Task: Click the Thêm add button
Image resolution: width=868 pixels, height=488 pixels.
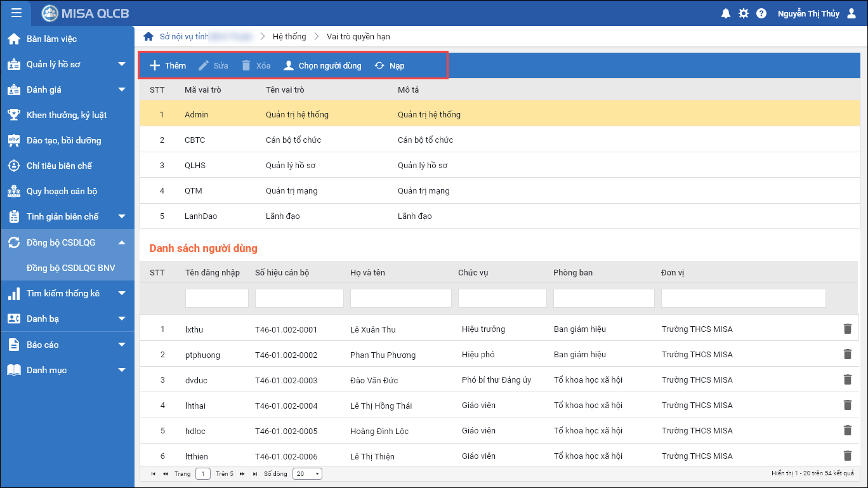Action: click(168, 65)
